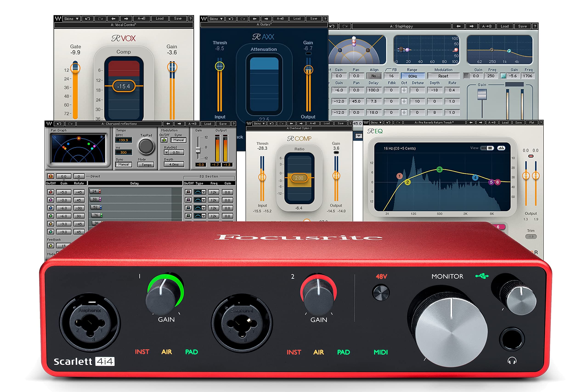Click the BPM value field showing 199.9
588x392 pixels.
tap(123, 140)
